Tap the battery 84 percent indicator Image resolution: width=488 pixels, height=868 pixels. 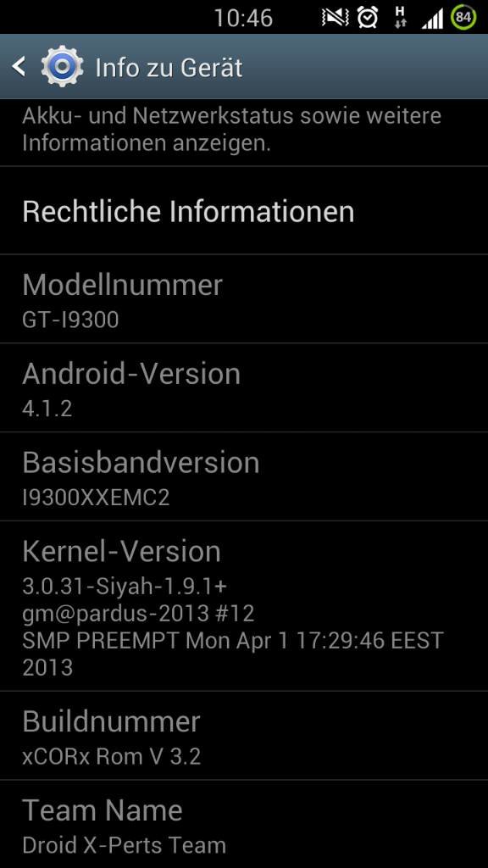coord(463,18)
